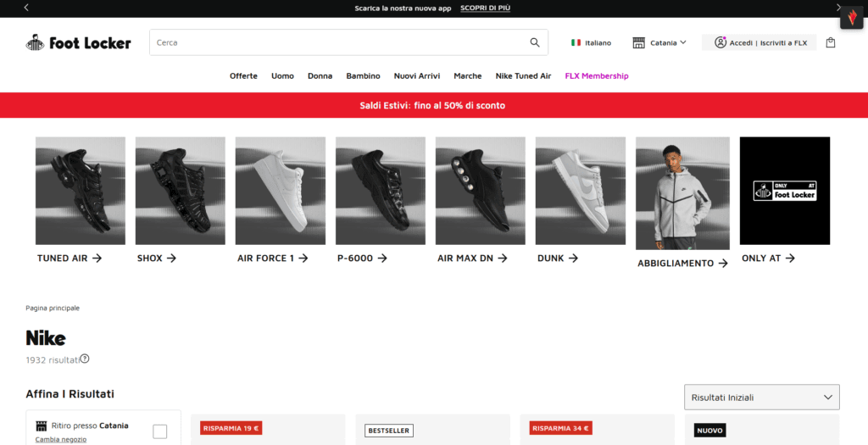This screenshot has height=445, width=868.
Task: Tick the Ritiro presso Catania checkbox
Action: pyautogui.click(x=160, y=431)
